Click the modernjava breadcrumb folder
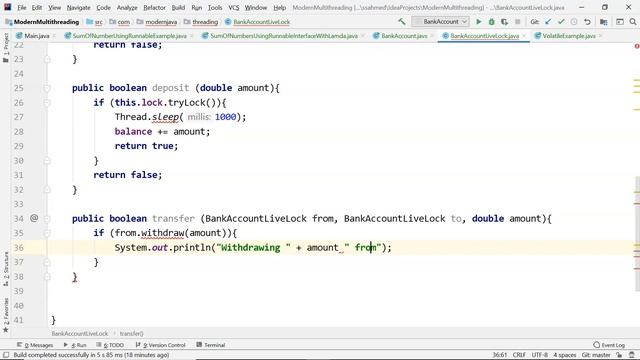Viewport: 640px width, 360px height. pyautogui.click(x=157, y=22)
